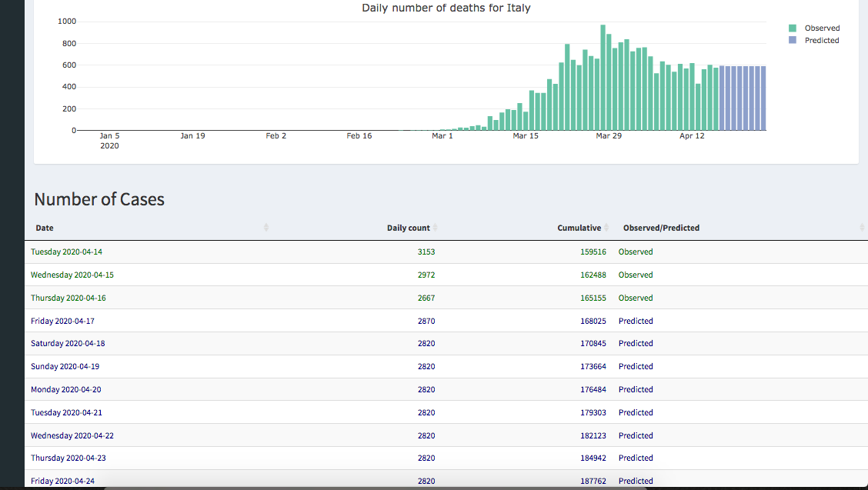Click the tallest green bar in chart
The image size is (868, 490).
click(x=603, y=77)
